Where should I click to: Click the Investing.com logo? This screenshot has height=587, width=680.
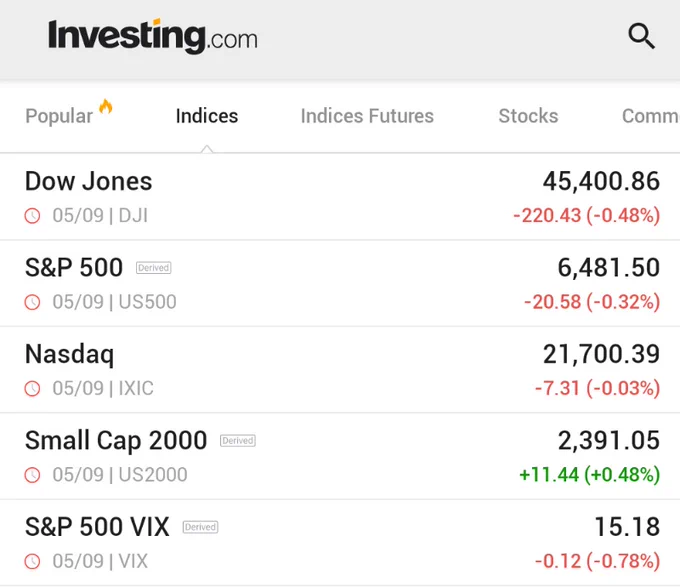tap(153, 36)
